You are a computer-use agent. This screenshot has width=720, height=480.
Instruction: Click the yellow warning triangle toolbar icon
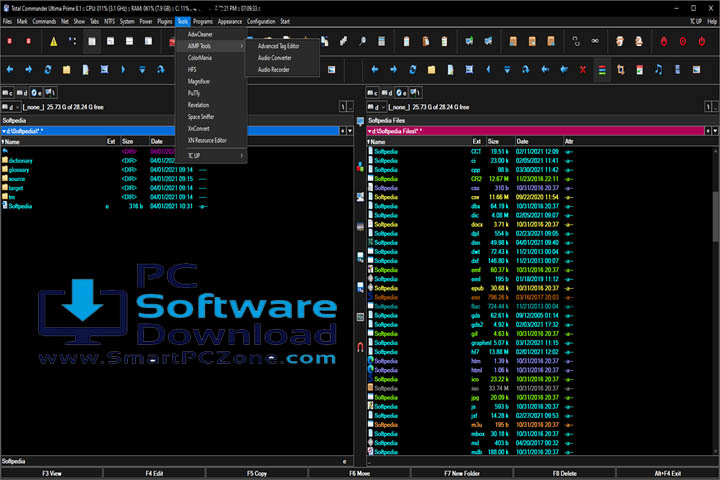click(x=54, y=42)
